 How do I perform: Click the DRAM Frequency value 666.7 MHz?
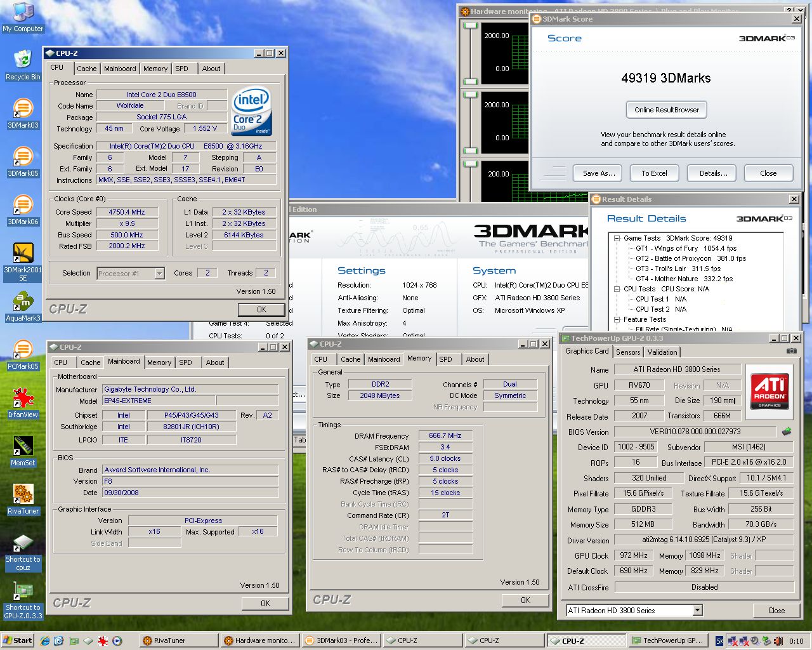point(445,435)
